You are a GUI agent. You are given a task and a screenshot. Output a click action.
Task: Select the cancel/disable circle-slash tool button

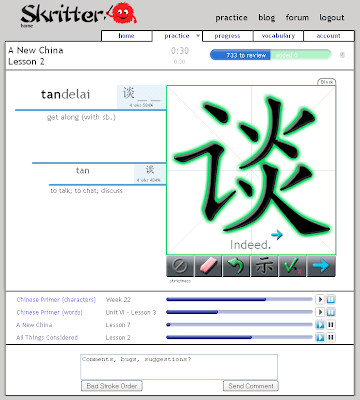click(x=180, y=266)
